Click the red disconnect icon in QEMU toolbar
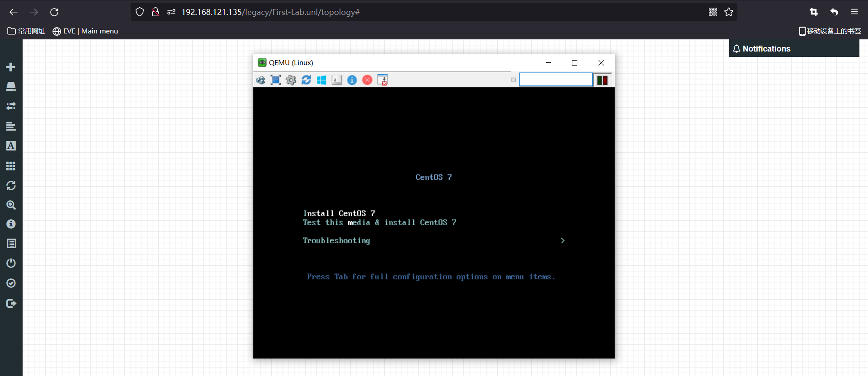 pos(368,80)
